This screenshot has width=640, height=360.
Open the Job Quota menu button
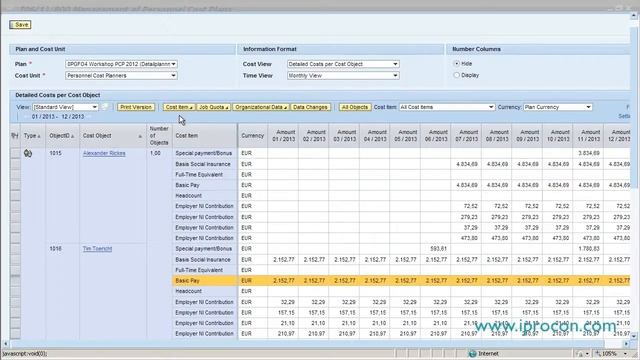click(x=213, y=107)
